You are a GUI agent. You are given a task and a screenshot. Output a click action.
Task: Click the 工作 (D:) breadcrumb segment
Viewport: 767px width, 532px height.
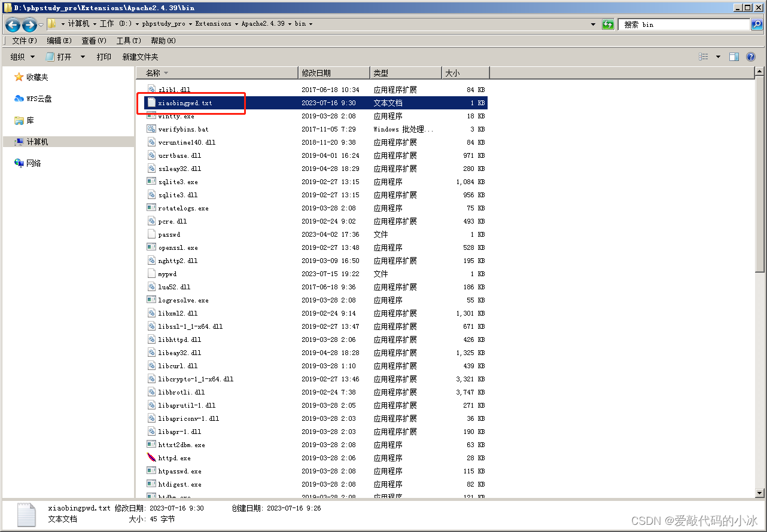pyautogui.click(x=115, y=24)
